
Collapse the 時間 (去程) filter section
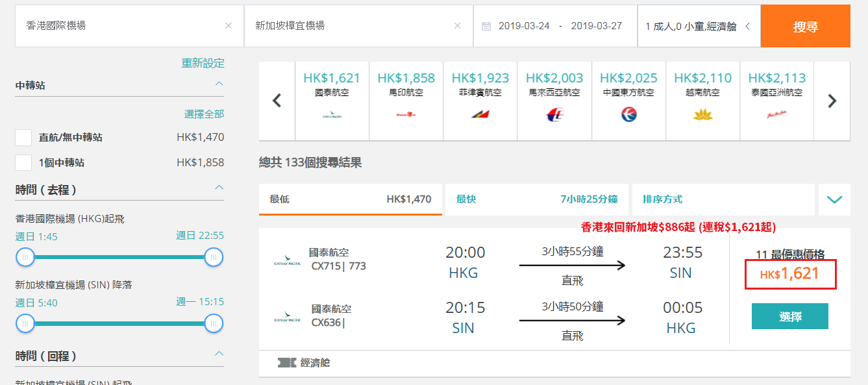[219, 188]
